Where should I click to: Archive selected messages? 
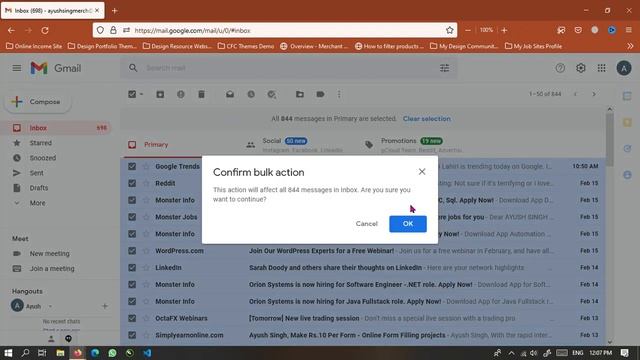[x=160, y=94]
